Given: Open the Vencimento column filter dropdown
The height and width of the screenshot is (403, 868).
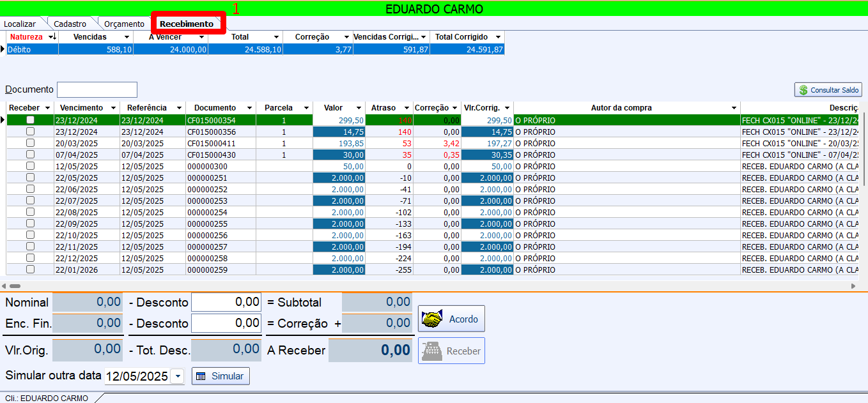Looking at the screenshot, I should (113, 108).
